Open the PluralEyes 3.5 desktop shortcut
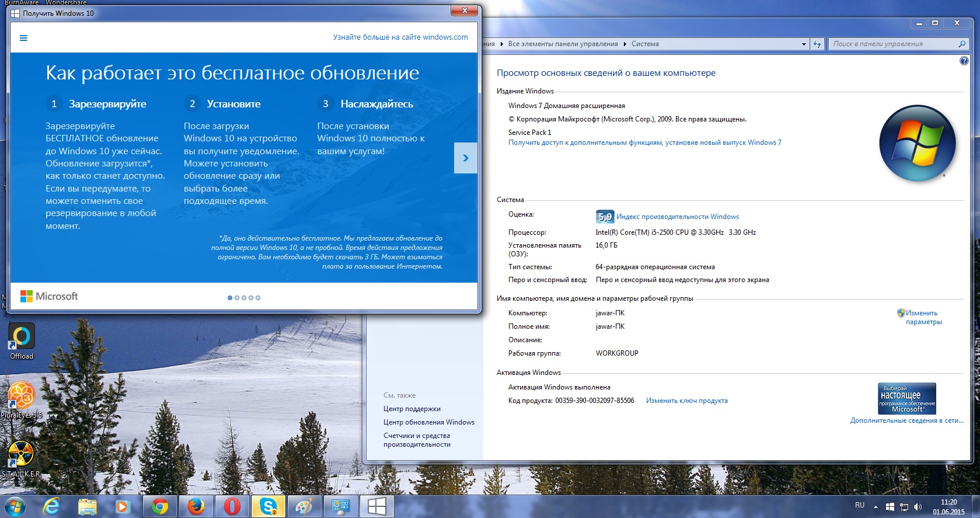The height and width of the screenshot is (518, 980). pos(22,400)
